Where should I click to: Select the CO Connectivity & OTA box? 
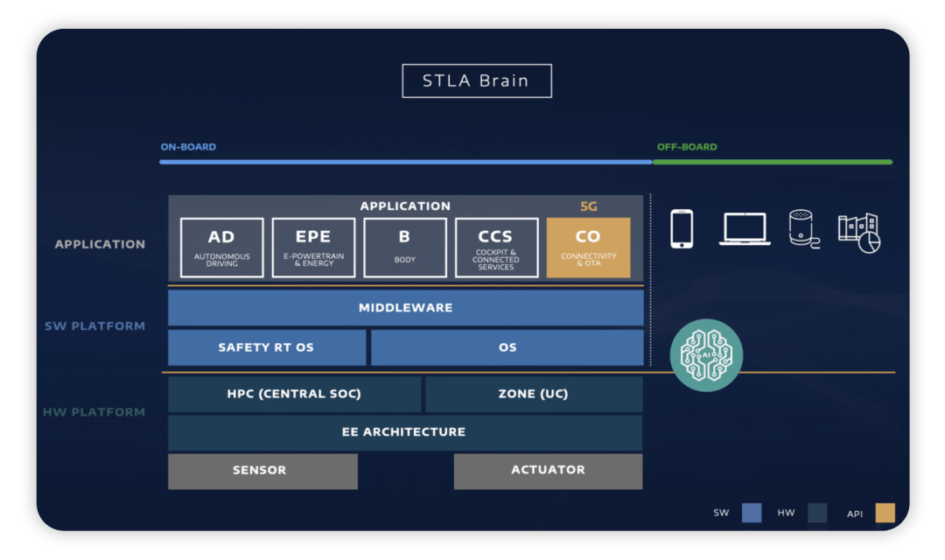[588, 248]
